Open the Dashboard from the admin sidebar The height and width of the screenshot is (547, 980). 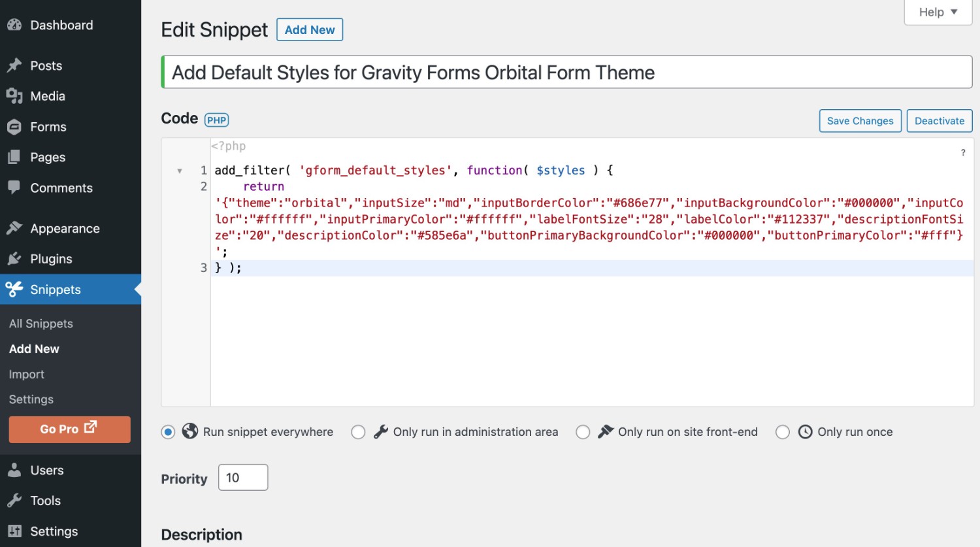coord(16,25)
